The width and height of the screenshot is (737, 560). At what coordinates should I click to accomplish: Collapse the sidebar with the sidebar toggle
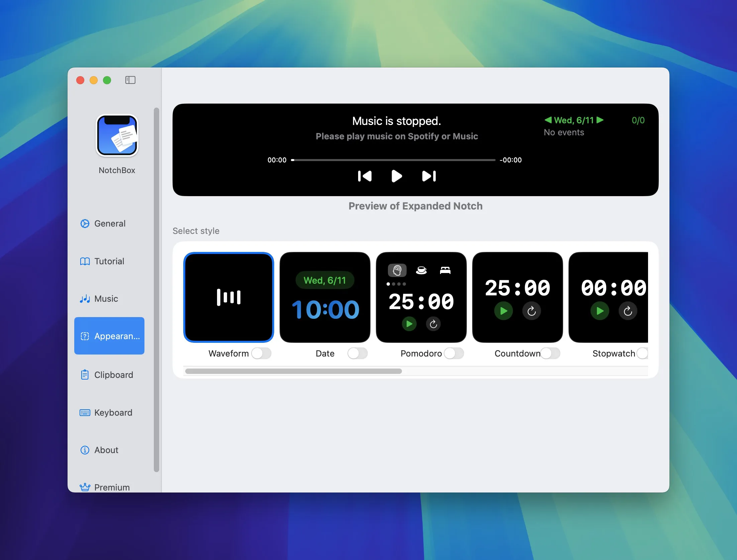click(x=130, y=80)
